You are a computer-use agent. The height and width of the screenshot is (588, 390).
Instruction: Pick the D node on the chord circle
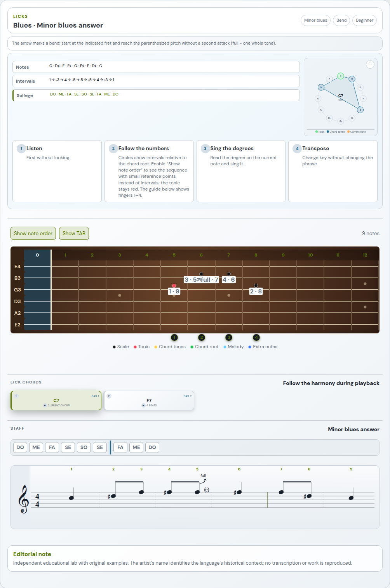click(360, 87)
